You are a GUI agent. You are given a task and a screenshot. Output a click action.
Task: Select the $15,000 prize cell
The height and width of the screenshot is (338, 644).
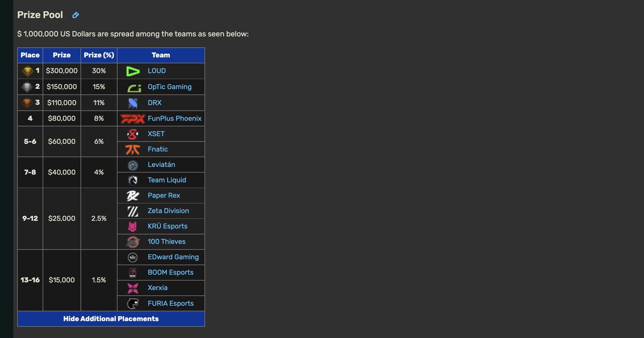[62, 281]
